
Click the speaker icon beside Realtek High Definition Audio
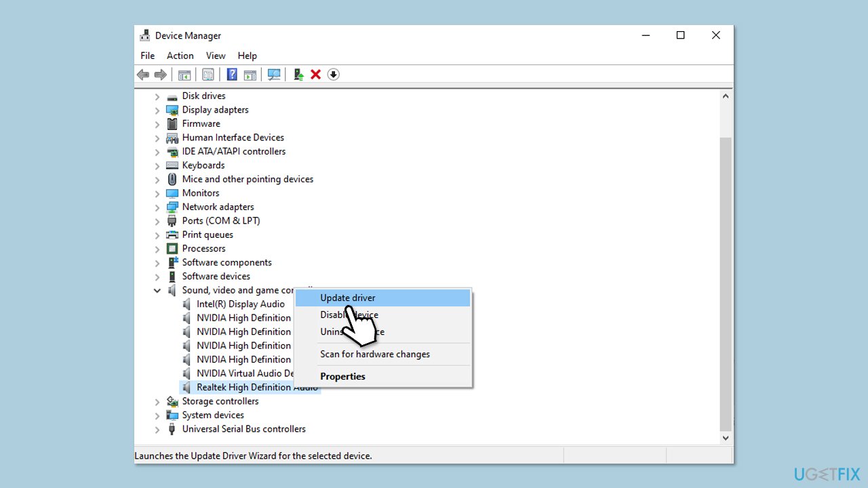(x=187, y=388)
